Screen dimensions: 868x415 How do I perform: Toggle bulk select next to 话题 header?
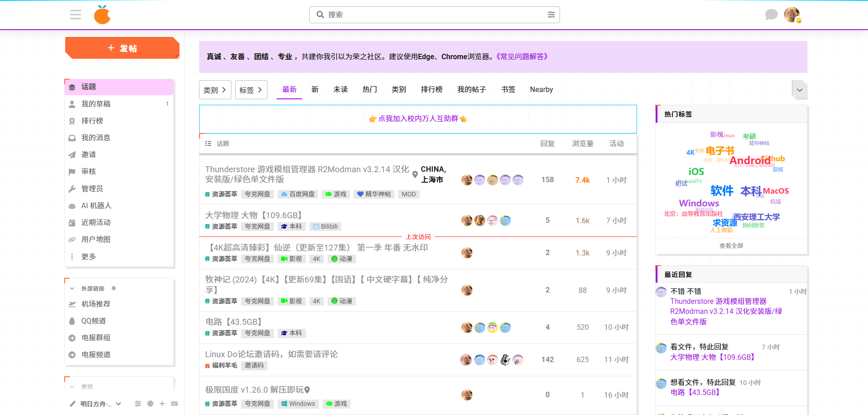(208, 143)
